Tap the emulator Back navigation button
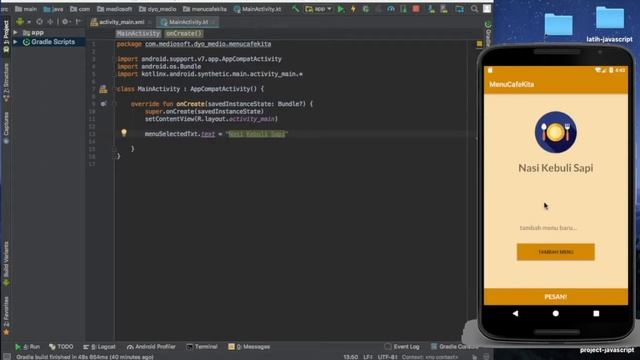This screenshot has height=360, width=640. pyautogui.click(x=515, y=313)
